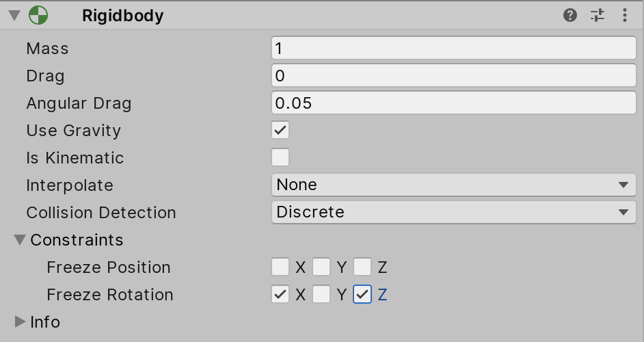Uncheck the Use Gravity checkbox
This screenshot has height=342, width=644.
[280, 130]
